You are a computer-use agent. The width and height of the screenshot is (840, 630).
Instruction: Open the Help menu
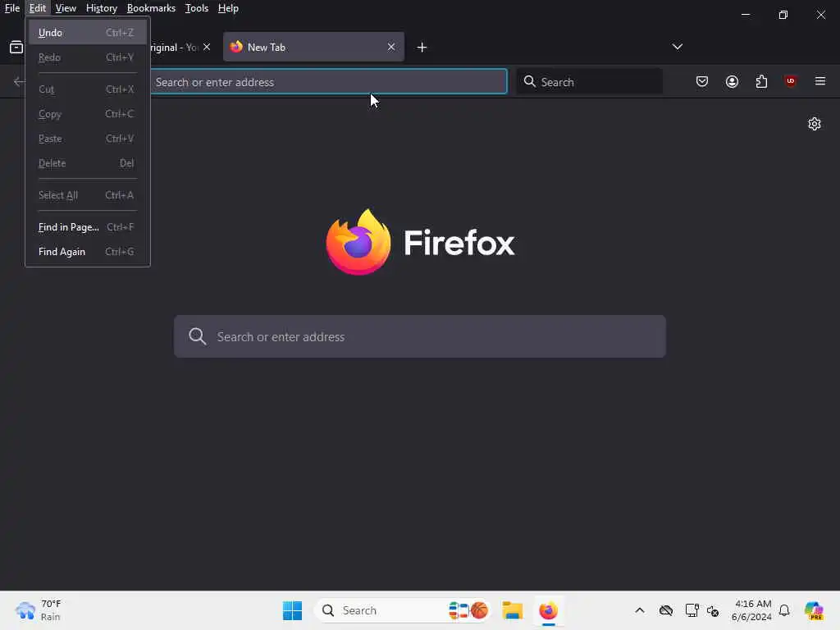coord(228,8)
